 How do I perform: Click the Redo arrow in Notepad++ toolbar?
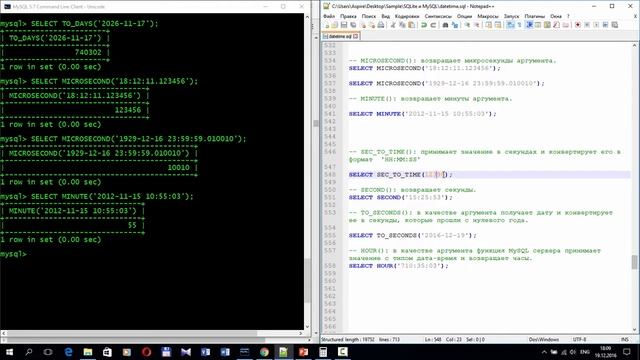(433, 25)
